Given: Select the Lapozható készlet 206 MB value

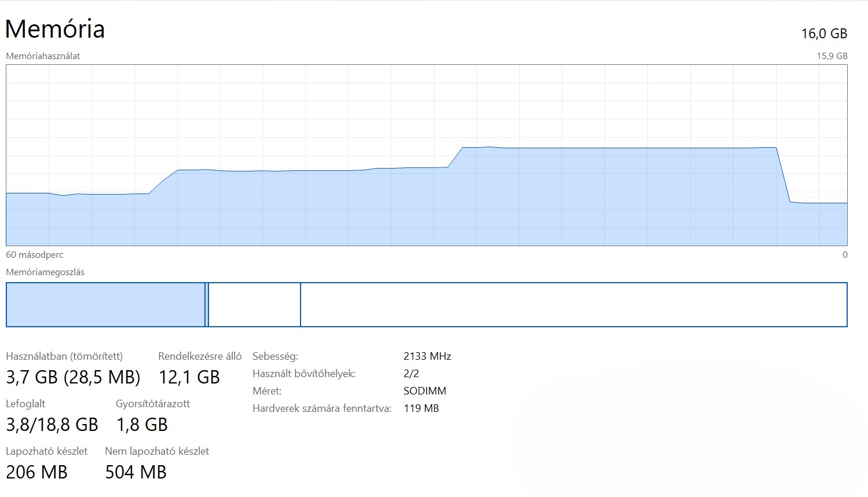Looking at the screenshot, I should pos(36,472).
